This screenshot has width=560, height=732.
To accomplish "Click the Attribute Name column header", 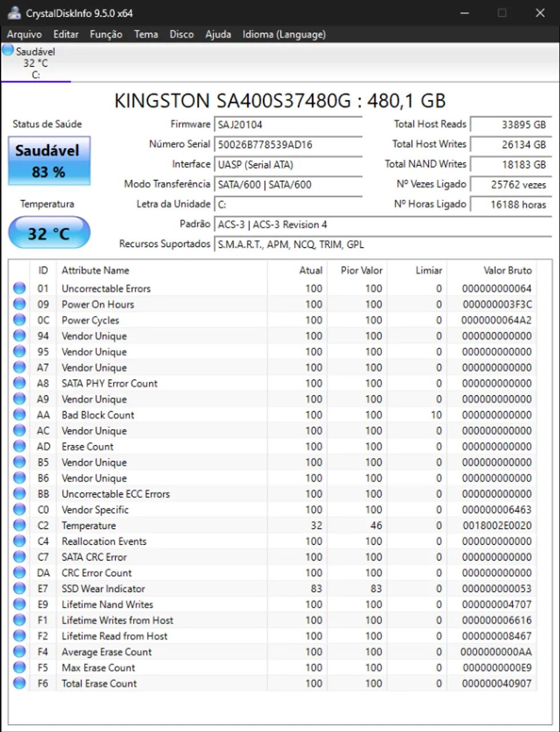I will click(162, 270).
